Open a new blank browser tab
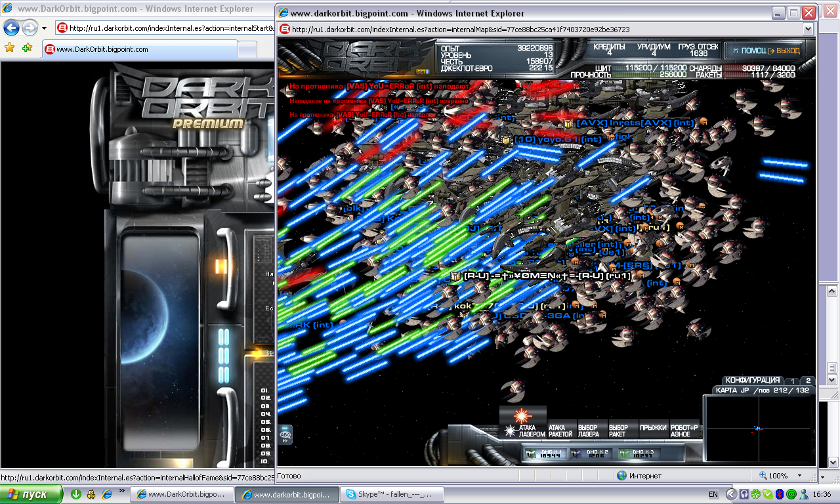 pyautogui.click(x=247, y=50)
